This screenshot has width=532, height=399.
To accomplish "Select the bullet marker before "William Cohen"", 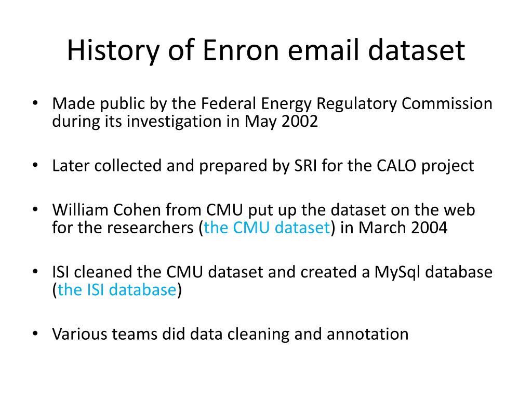I will click(x=35, y=209).
